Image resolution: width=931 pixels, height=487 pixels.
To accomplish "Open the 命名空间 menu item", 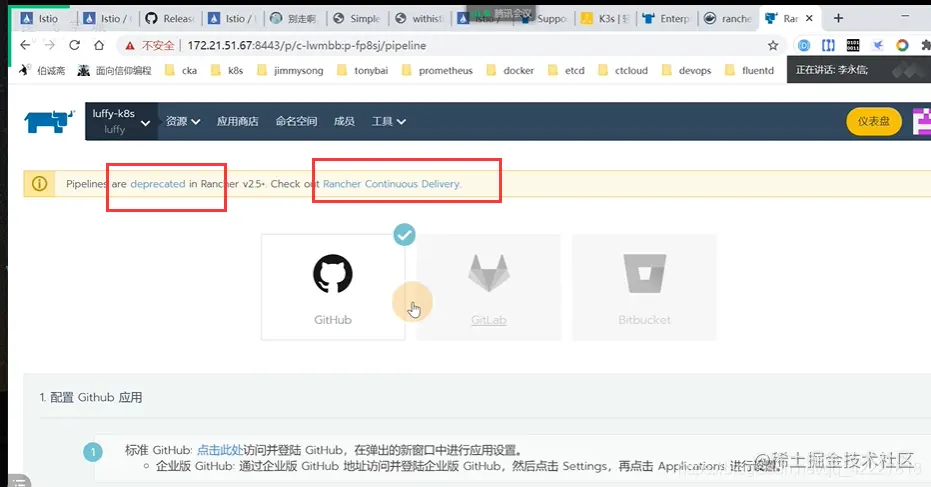I will point(296,121).
